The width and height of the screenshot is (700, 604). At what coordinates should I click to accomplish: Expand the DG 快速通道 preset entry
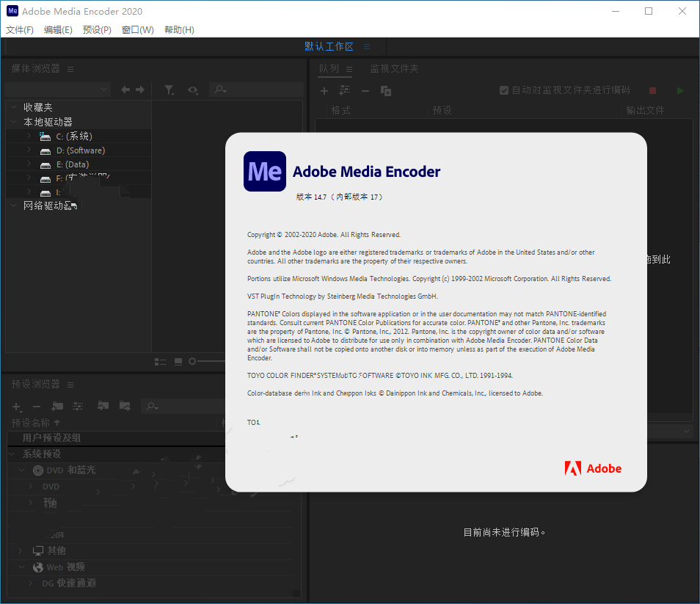coord(30,583)
